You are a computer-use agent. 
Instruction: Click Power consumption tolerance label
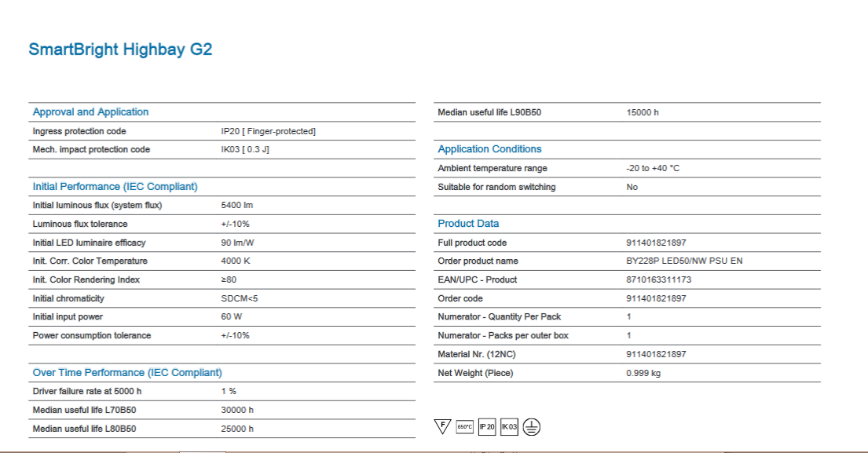92,336
